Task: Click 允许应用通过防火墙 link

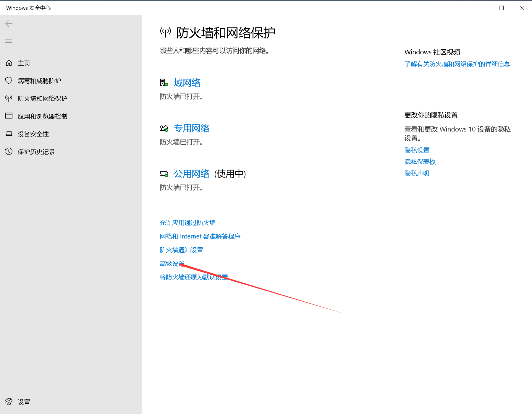Action: [188, 223]
